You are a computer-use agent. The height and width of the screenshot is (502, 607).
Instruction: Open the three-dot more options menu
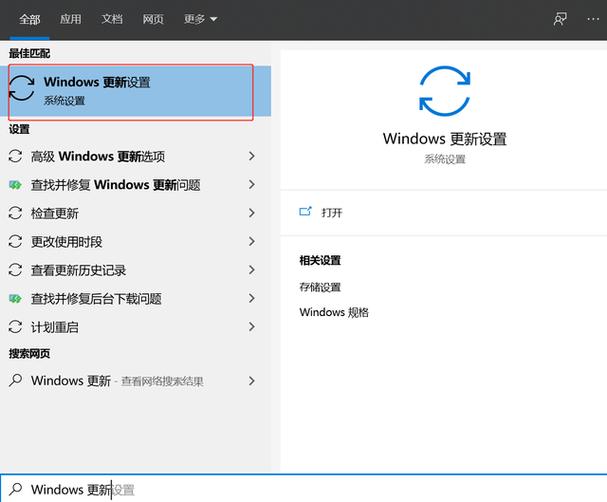593,19
